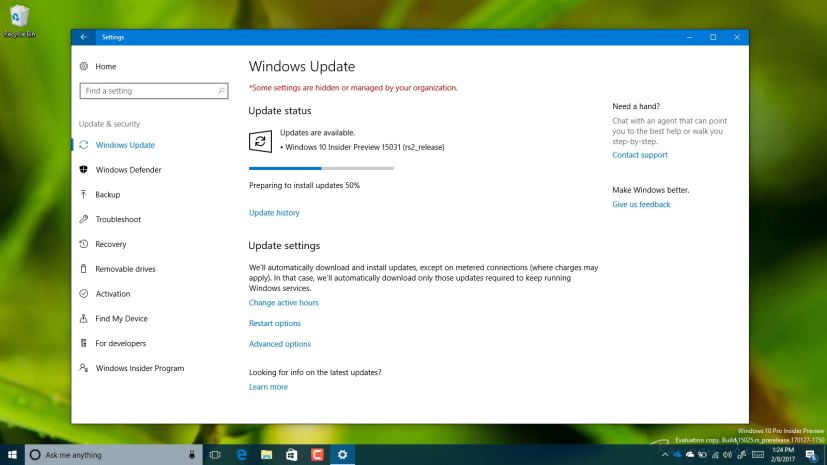This screenshot has height=465, width=827.
Task: Click Contact support link
Action: 640,154
